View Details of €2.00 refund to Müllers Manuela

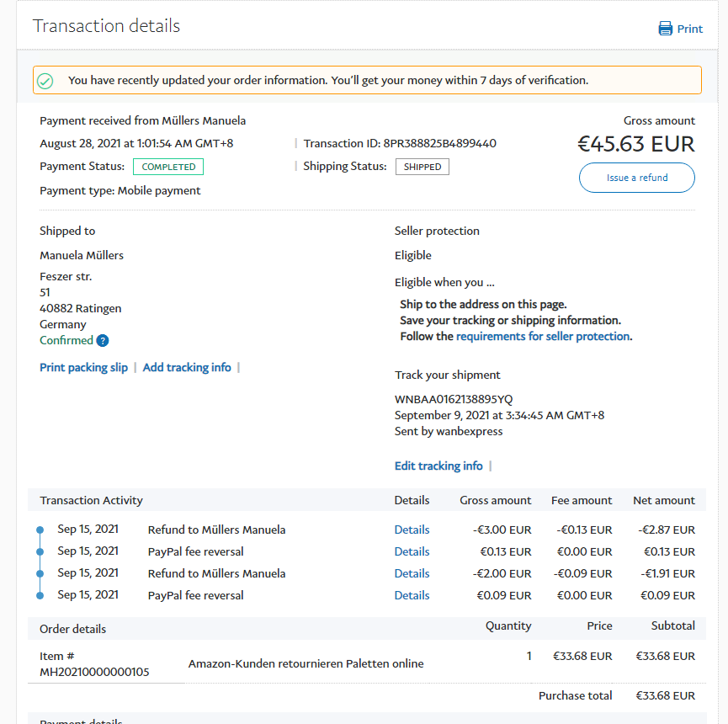tap(412, 573)
